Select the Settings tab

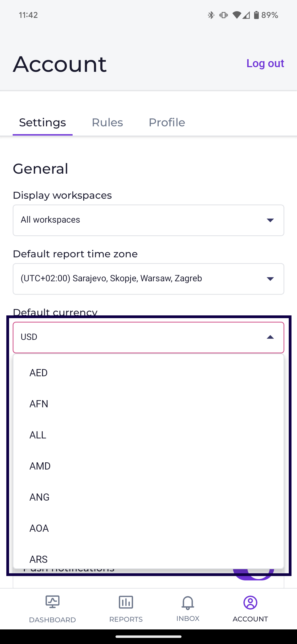[43, 122]
